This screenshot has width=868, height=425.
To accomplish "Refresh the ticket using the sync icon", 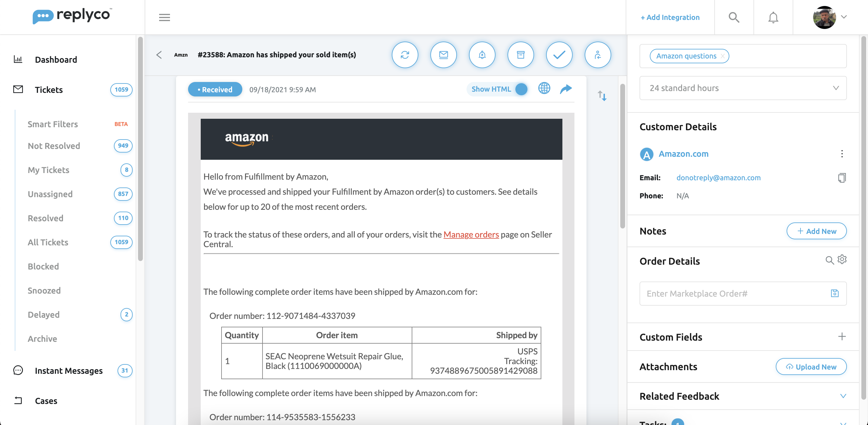I will (x=405, y=55).
